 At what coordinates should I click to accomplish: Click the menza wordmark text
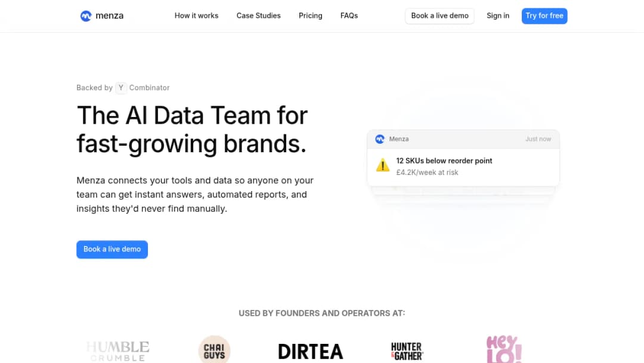(x=110, y=16)
